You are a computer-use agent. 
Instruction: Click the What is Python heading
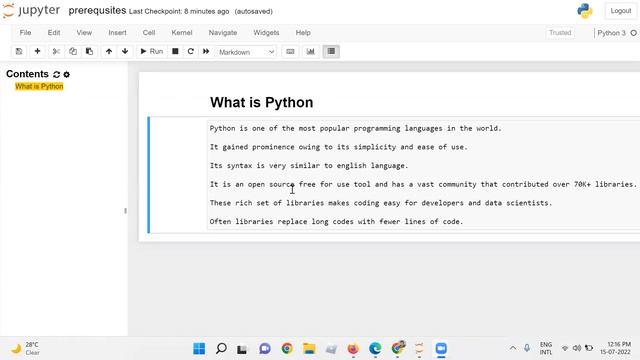pyautogui.click(x=262, y=102)
